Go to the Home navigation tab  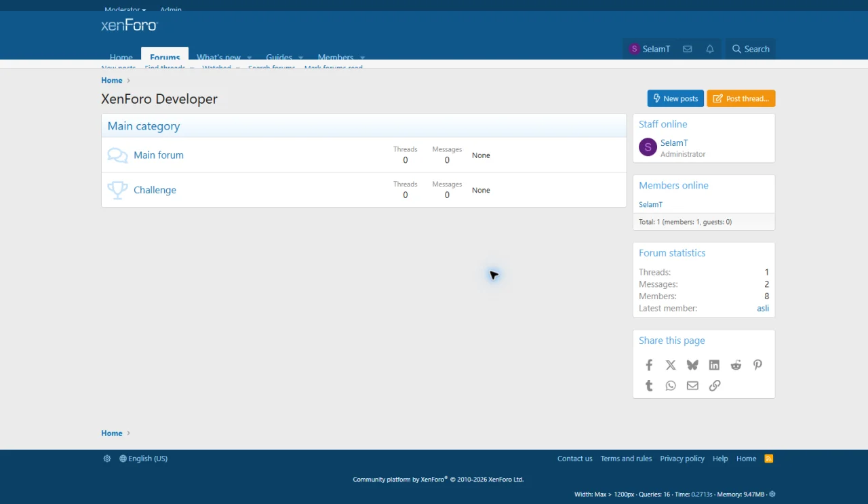[121, 56]
